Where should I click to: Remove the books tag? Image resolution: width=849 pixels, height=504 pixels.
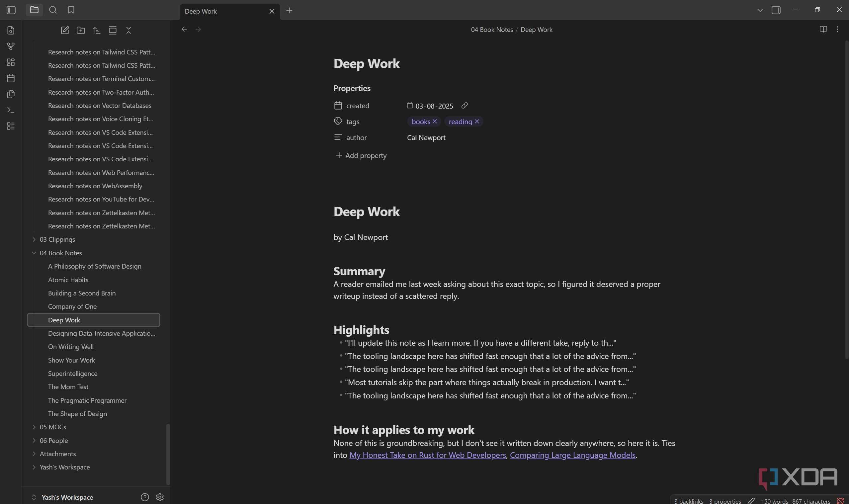(435, 121)
